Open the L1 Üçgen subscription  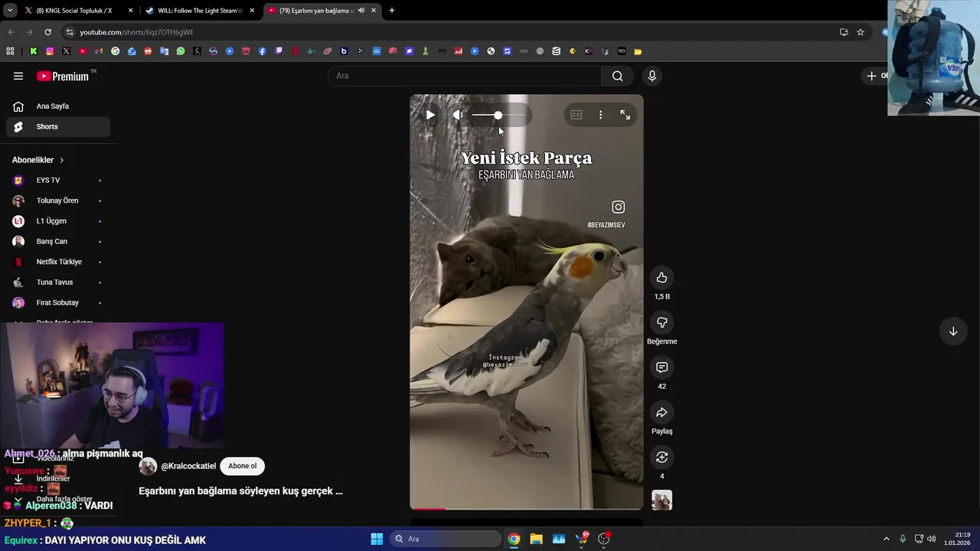58,221
